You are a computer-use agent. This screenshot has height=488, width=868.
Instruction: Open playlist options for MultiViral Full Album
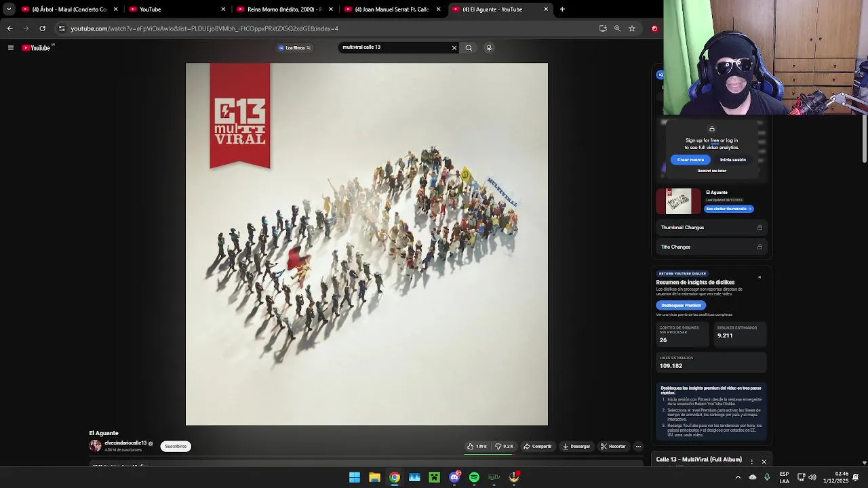pos(751,462)
